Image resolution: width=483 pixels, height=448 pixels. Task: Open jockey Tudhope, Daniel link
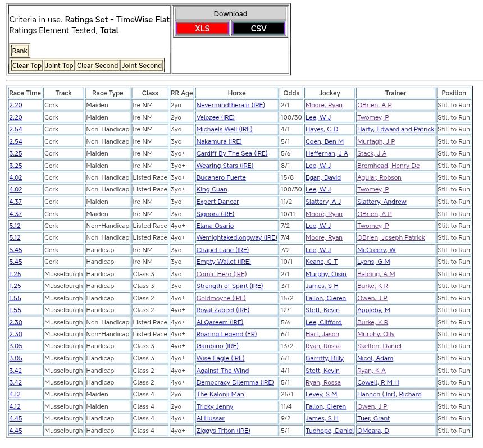pos(329,431)
